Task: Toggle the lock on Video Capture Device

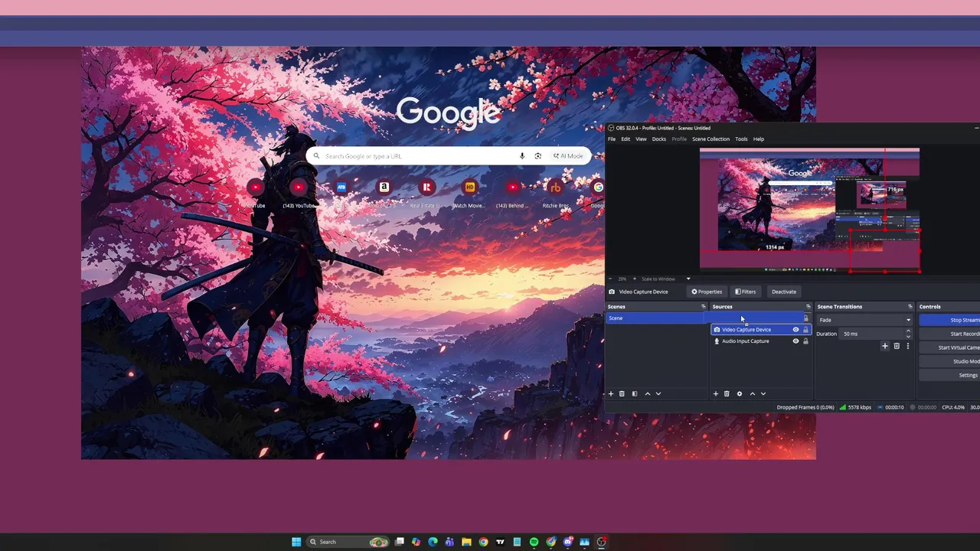Action: 805,330
